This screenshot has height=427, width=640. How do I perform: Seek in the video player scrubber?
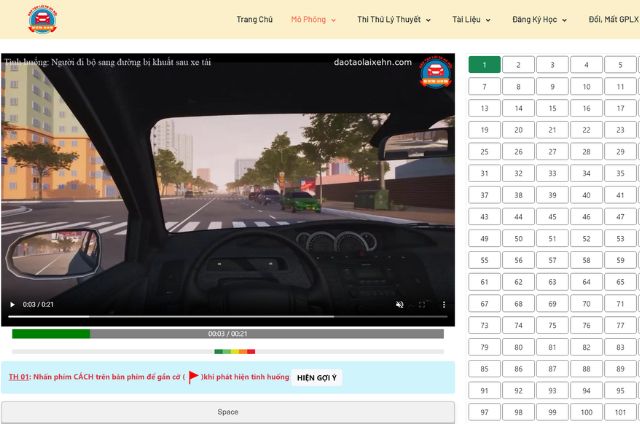point(228,316)
